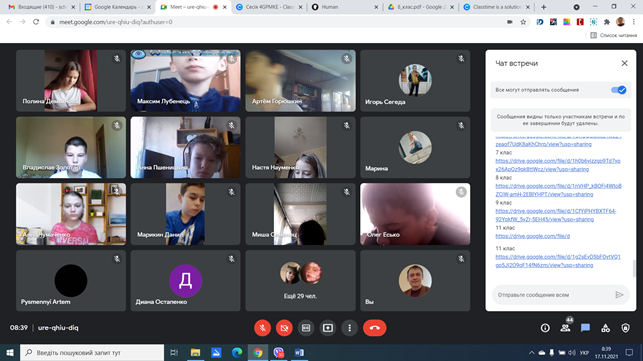Go back in browser history
This screenshot has height=361, width=643.
click(x=9, y=22)
